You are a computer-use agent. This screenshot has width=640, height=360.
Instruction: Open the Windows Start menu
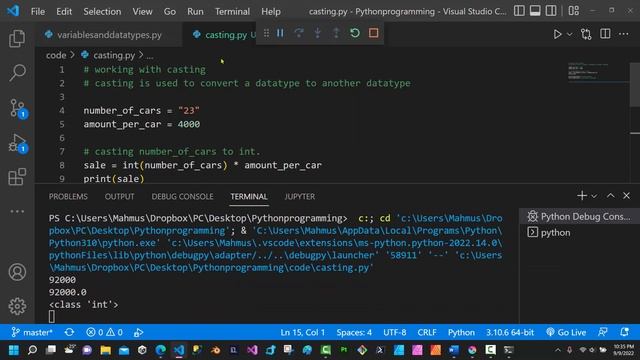pos(14,350)
